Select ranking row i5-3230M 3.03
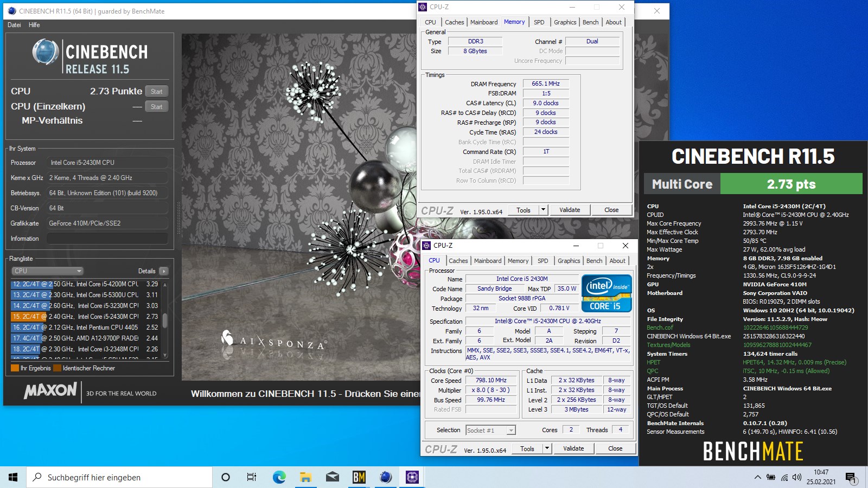868x488 pixels. click(85, 306)
